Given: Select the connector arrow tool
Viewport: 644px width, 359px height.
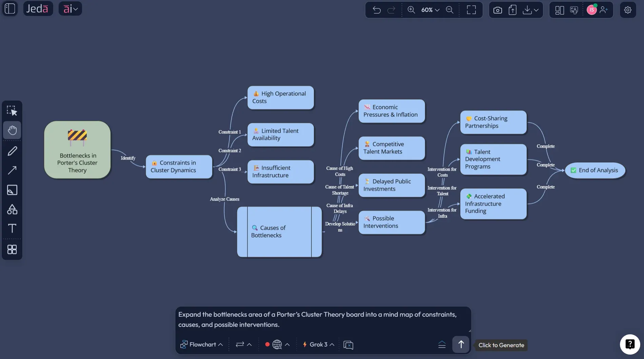Looking at the screenshot, I should pos(12,170).
